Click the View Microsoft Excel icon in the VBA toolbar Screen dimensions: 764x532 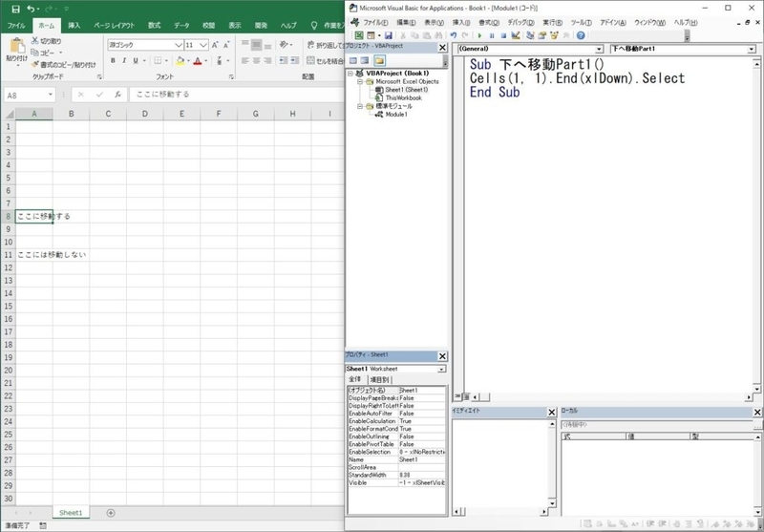click(359, 35)
